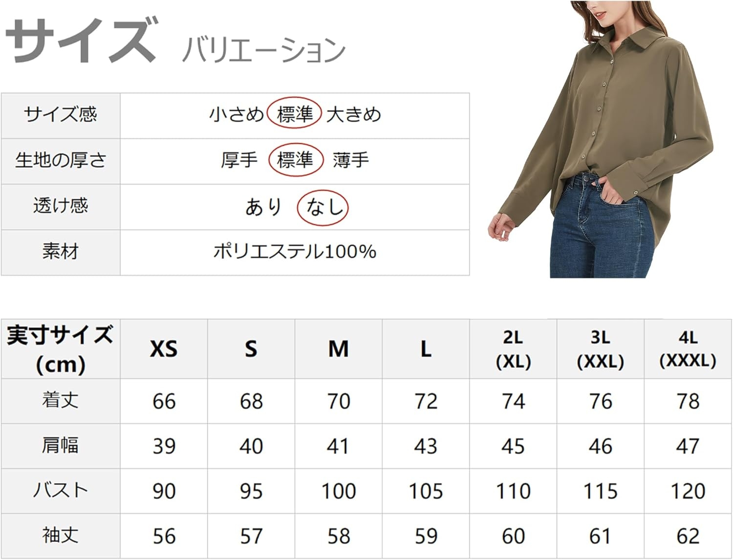Select the M column header
The height and width of the screenshot is (560, 733).
[x=338, y=349]
